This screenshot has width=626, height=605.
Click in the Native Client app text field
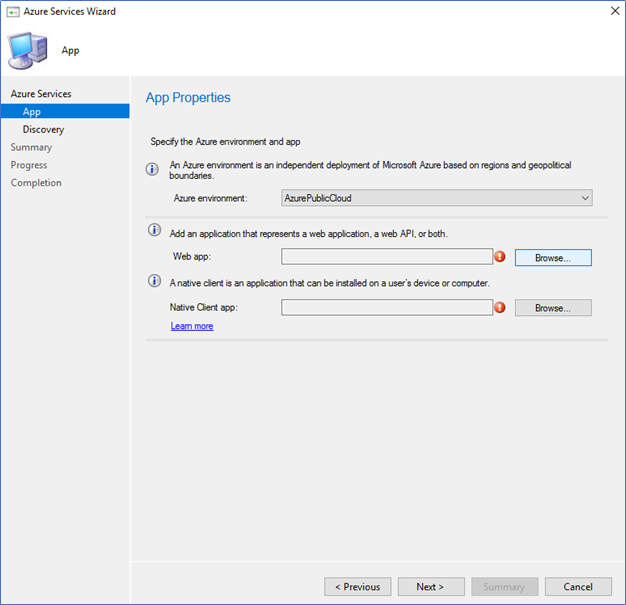point(387,307)
